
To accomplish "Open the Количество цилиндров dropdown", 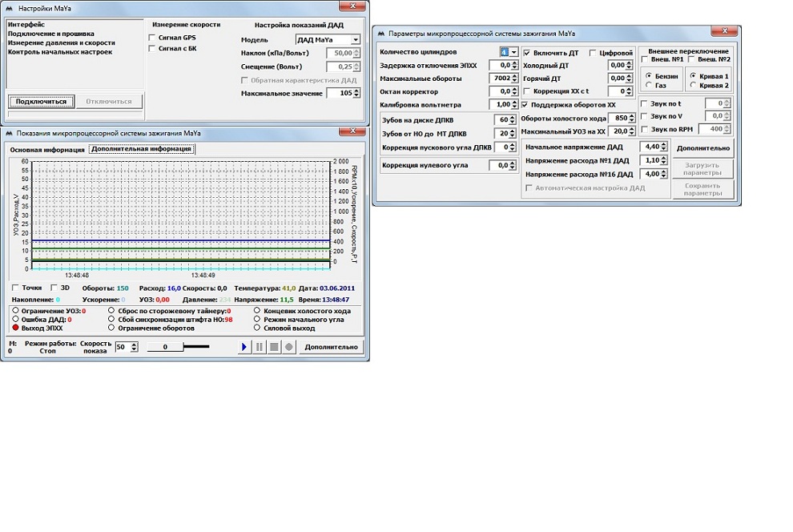I will (513, 52).
